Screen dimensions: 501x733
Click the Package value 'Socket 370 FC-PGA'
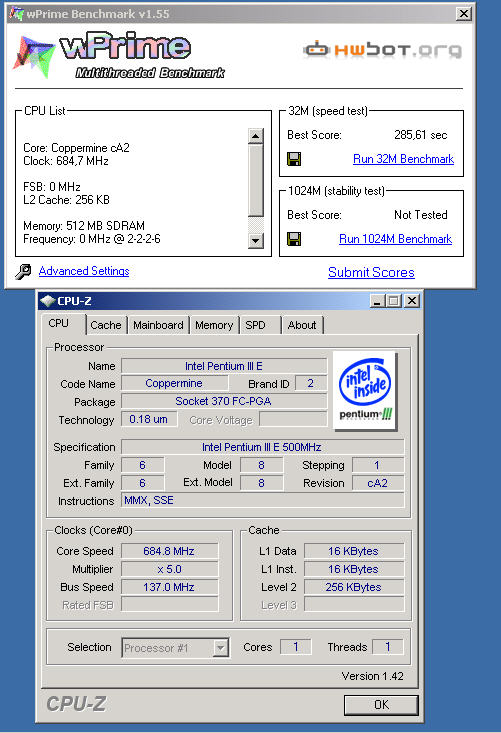pyautogui.click(x=224, y=401)
